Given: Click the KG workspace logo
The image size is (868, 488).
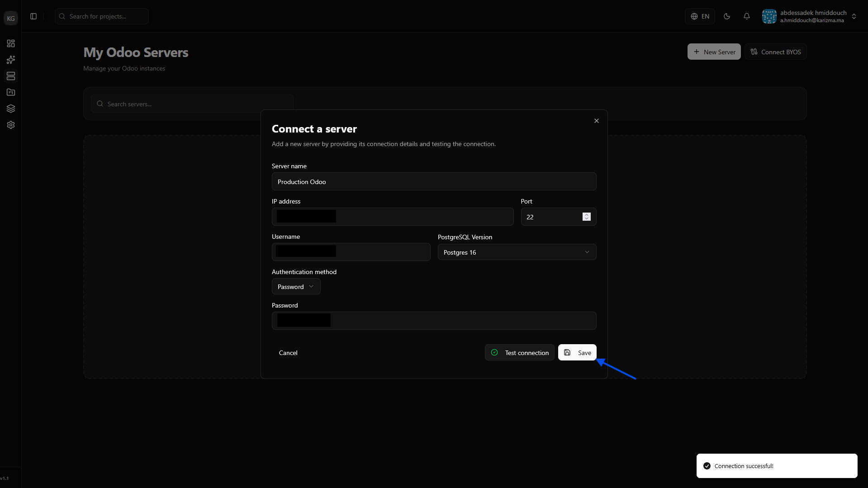Looking at the screenshot, I should tap(11, 18).
